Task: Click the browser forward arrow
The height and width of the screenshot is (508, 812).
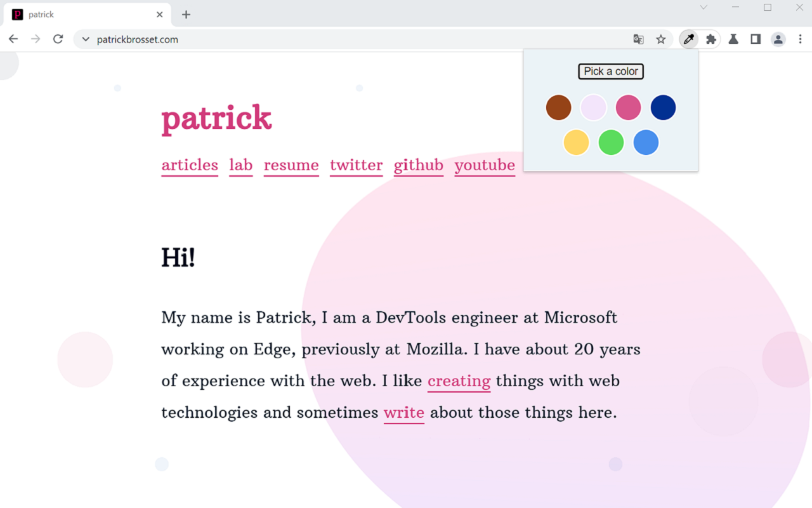Action: (x=36, y=39)
